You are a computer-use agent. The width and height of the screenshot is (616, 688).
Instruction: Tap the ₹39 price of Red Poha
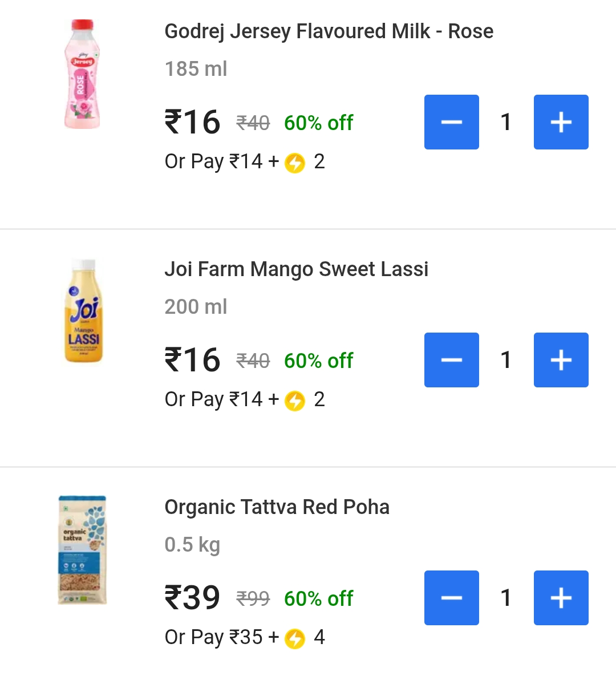192,598
